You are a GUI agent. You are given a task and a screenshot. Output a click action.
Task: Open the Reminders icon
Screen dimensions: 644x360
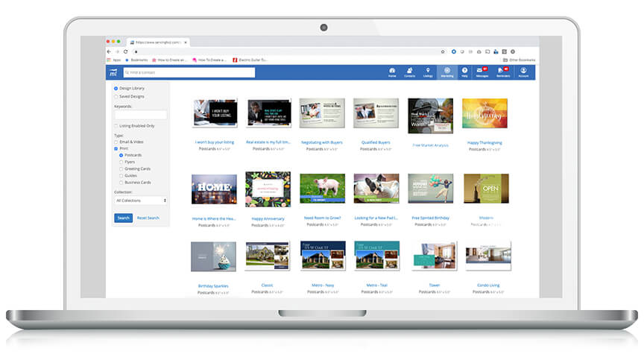pyautogui.click(x=502, y=72)
